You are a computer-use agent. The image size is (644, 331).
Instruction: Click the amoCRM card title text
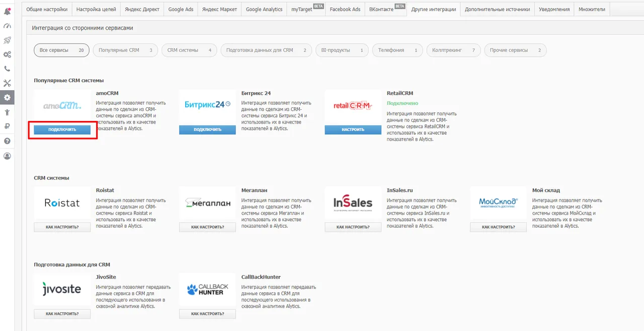coord(107,93)
